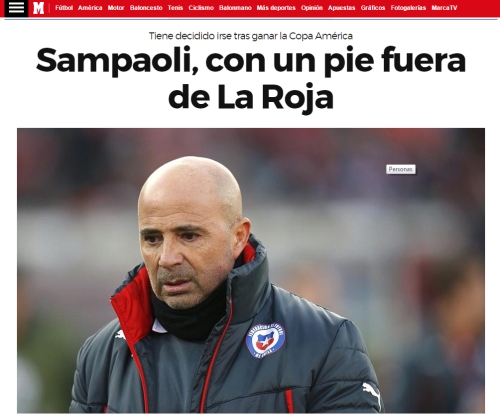Screen dimensions: 500x420
Task: Open the Opinión section
Action: [312, 8]
